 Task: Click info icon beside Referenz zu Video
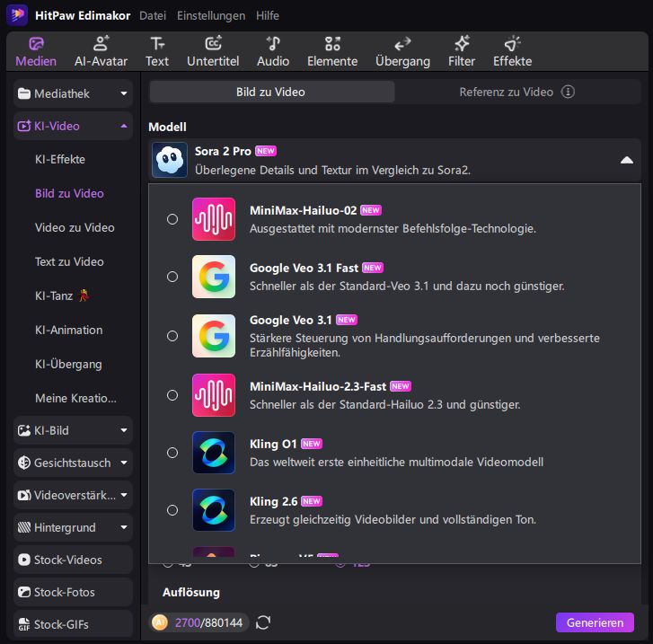click(x=568, y=92)
